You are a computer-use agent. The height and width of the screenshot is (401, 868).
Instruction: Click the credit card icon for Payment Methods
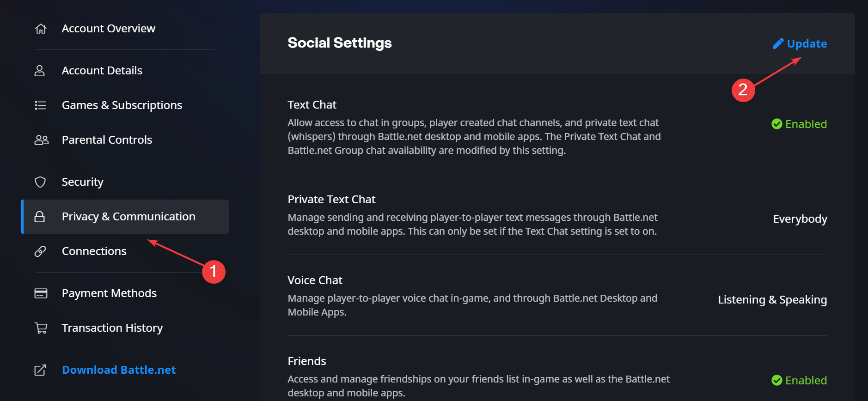point(41,293)
